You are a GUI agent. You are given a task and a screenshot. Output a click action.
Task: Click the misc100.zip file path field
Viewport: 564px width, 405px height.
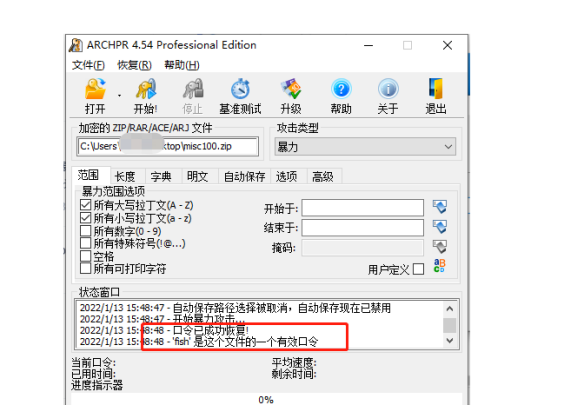168,146
